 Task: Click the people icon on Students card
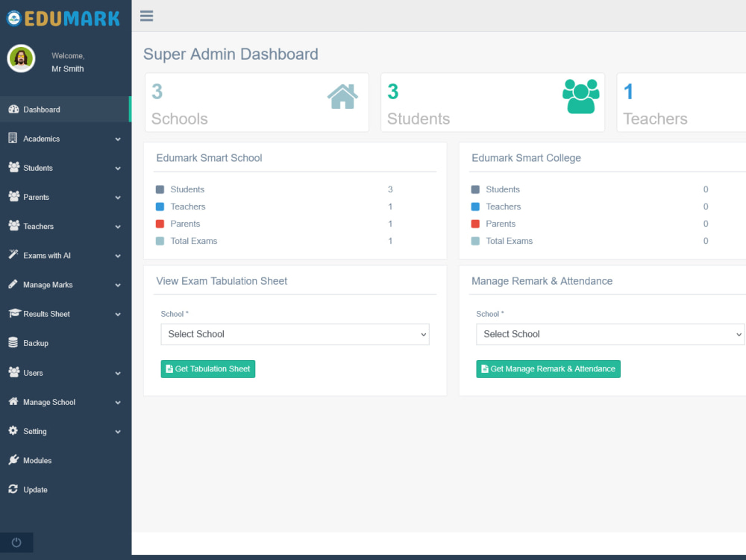pos(581,96)
